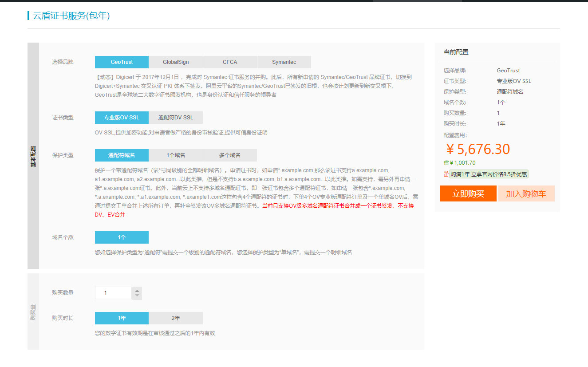Choose 1个域名 protection type
The height and width of the screenshot is (367, 588).
pos(176,155)
